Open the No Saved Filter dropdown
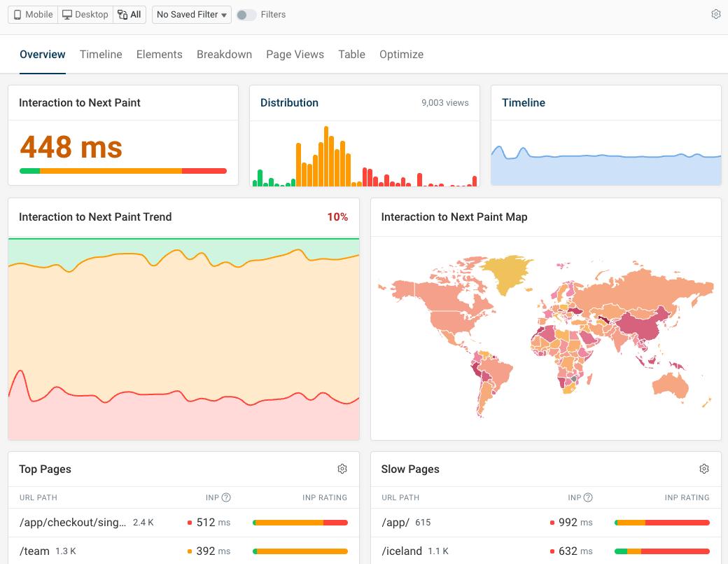Screen dimensions: 728x564 point(191,14)
